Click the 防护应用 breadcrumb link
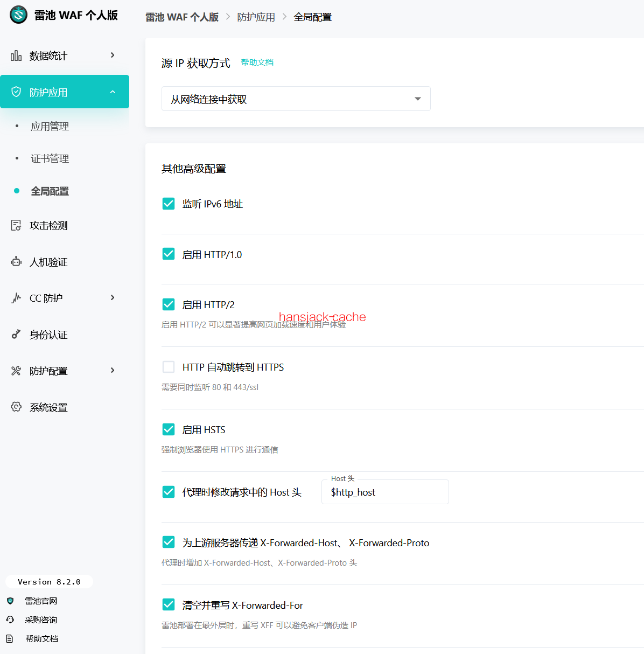The image size is (644, 654). (256, 17)
